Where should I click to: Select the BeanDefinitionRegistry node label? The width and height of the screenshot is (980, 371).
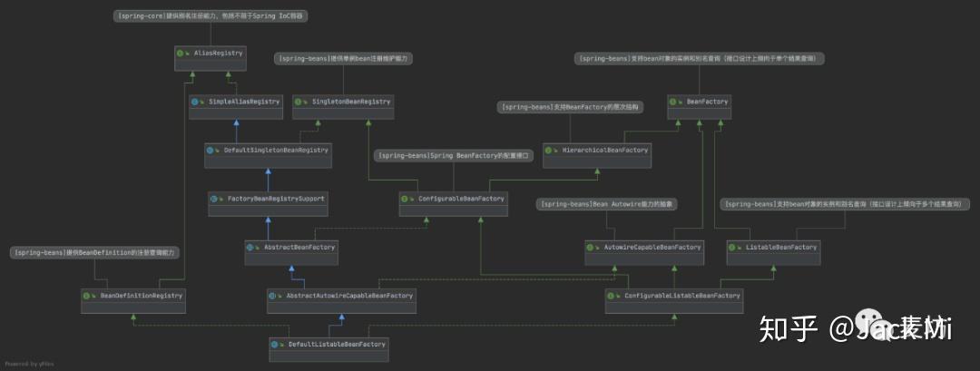click(141, 296)
